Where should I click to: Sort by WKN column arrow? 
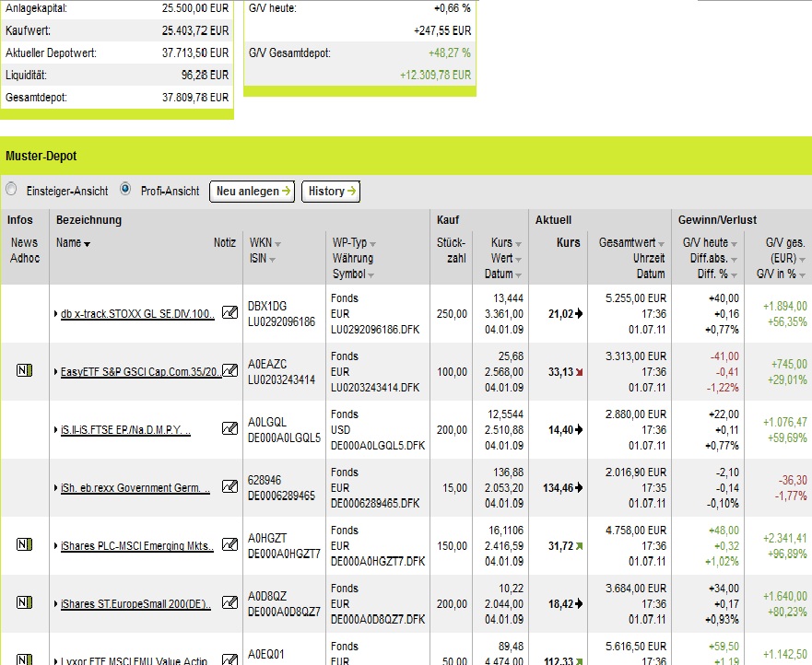(277, 244)
